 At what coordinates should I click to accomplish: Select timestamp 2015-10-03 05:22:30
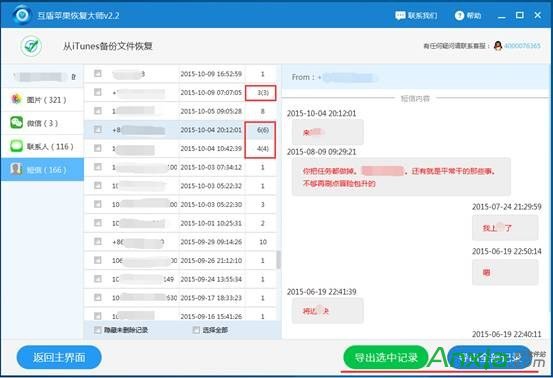coord(211,205)
